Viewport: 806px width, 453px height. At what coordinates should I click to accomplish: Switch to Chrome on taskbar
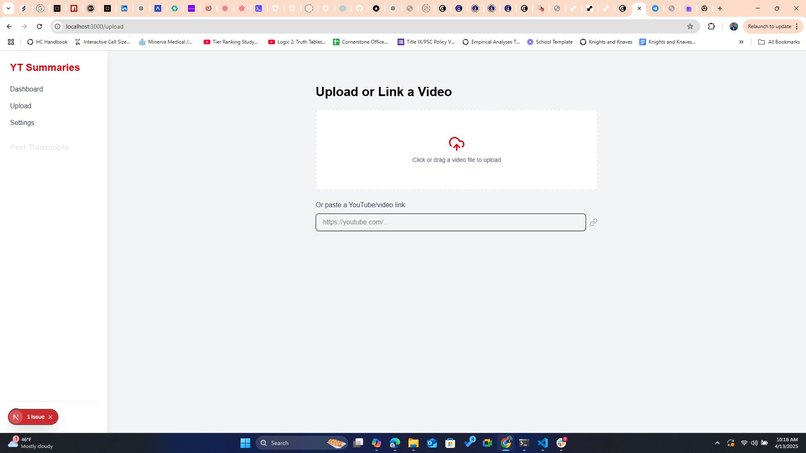[x=506, y=443]
